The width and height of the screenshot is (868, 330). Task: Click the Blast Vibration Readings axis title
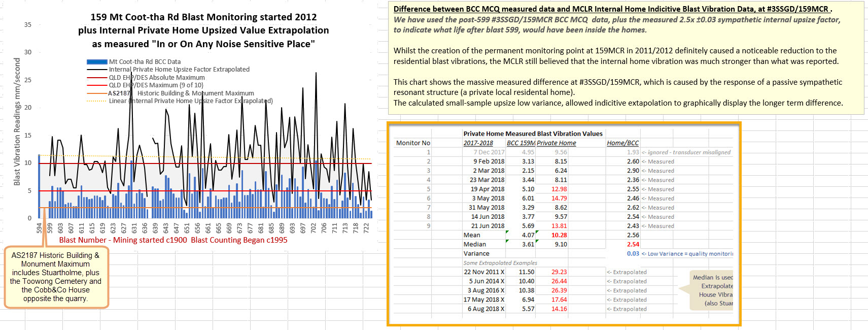17,122
